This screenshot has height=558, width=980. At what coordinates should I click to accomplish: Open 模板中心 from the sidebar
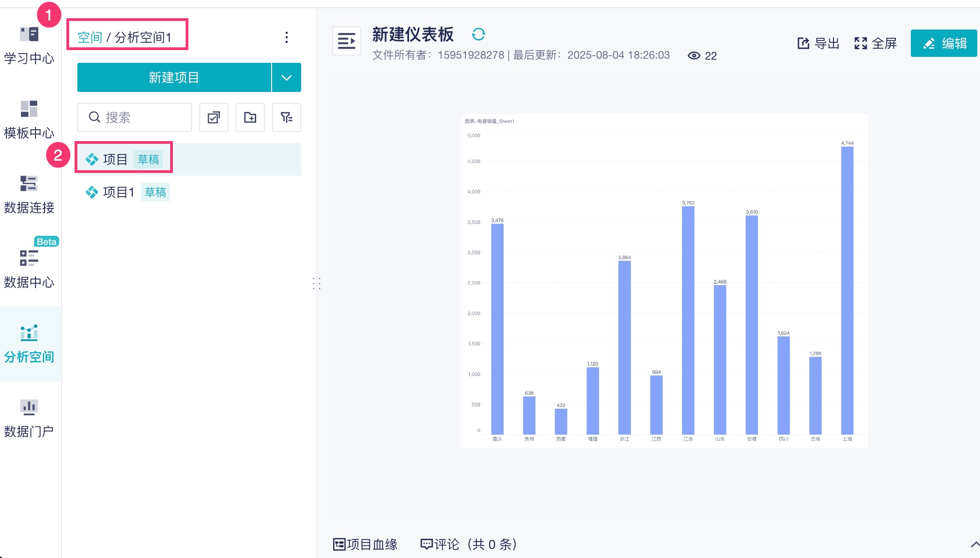pyautogui.click(x=29, y=109)
